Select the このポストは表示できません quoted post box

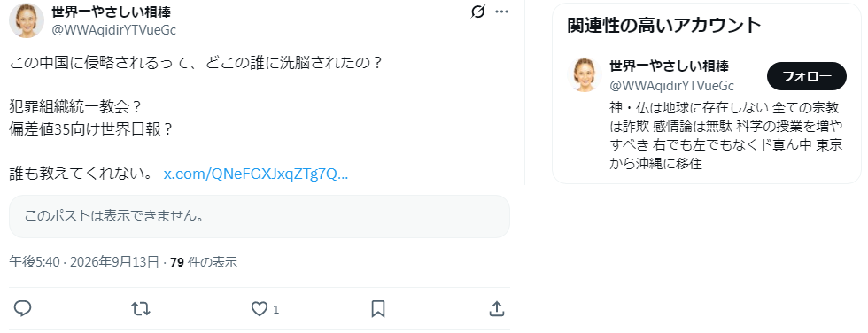[x=259, y=216]
